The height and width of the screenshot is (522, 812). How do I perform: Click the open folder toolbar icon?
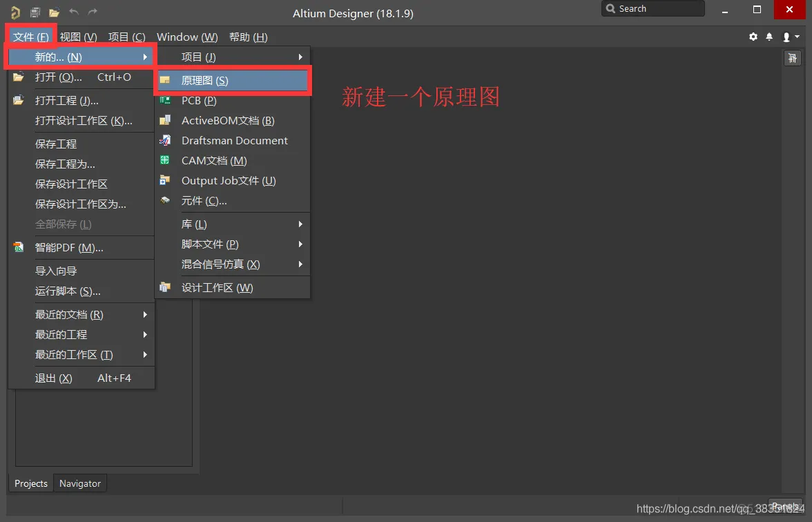pos(54,12)
